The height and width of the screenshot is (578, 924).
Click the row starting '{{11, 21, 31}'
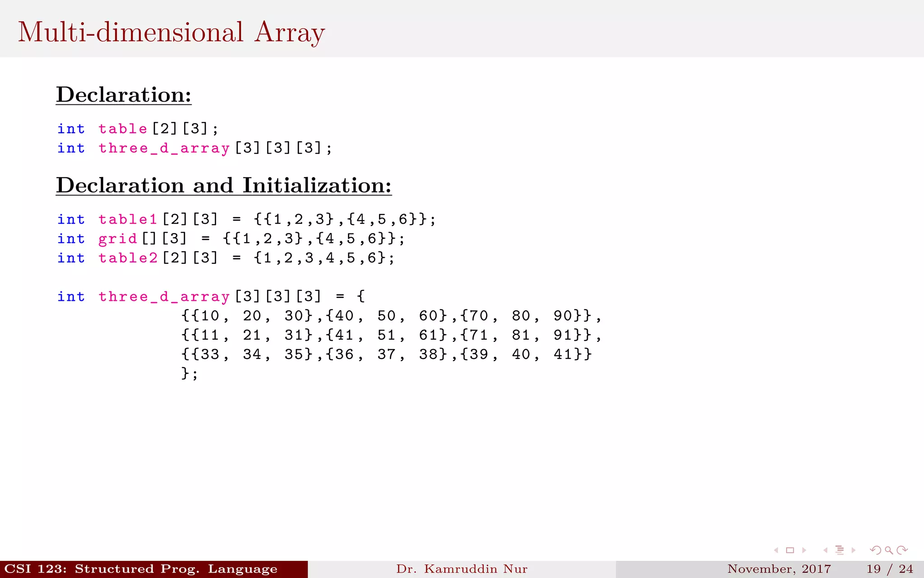pos(391,336)
